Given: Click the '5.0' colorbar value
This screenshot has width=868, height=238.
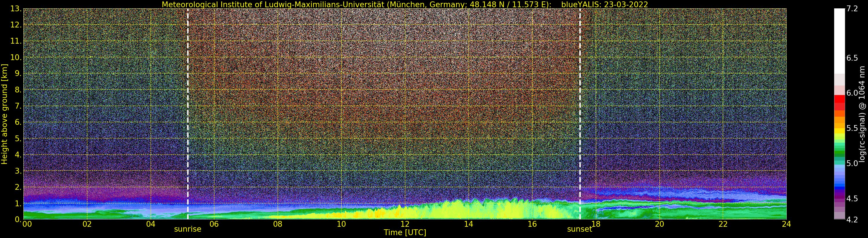Looking at the screenshot, I should pyautogui.click(x=852, y=163).
